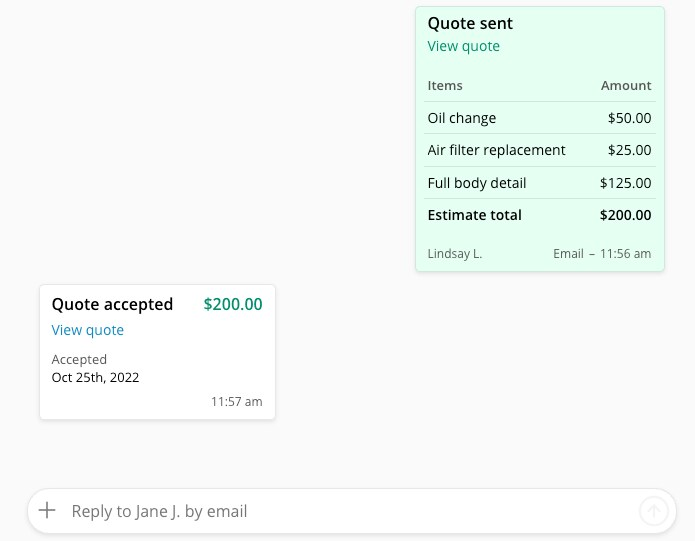Click sender name Lindsay L.
The width and height of the screenshot is (695, 541).
pyautogui.click(x=455, y=254)
